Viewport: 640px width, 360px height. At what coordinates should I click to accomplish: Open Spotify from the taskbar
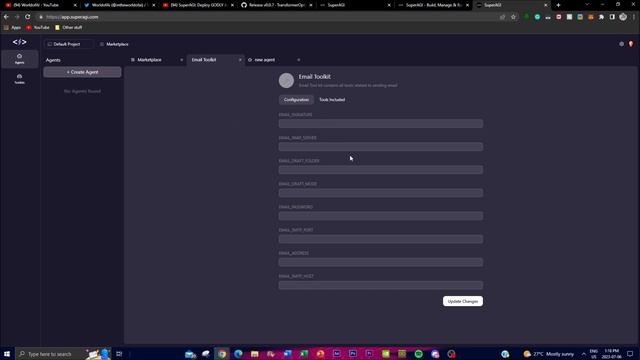point(418,354)
